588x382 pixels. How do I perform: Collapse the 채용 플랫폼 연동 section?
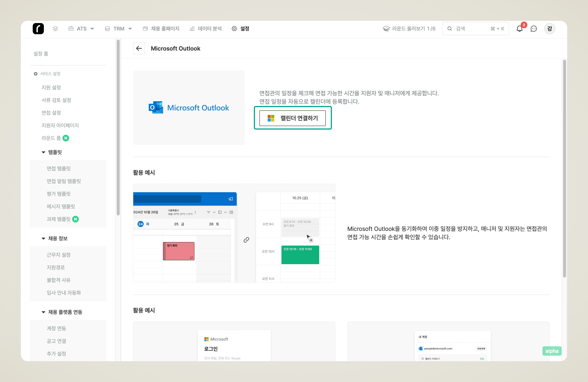pyautogui.click(x=43, y=312)
